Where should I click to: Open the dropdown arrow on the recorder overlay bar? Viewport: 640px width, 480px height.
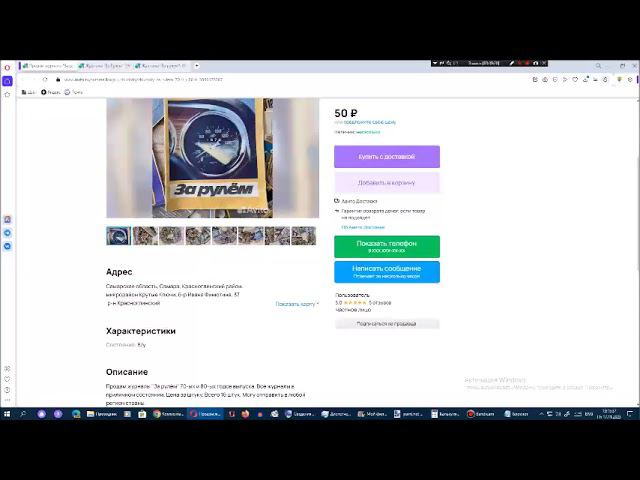(x=435, y=63)
